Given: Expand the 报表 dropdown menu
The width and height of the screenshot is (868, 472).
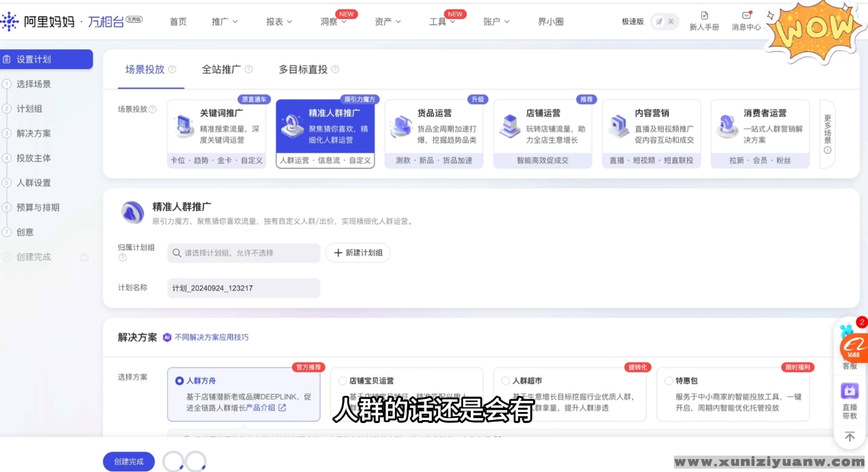Looking at the screenshot, I should pos(279,21).
